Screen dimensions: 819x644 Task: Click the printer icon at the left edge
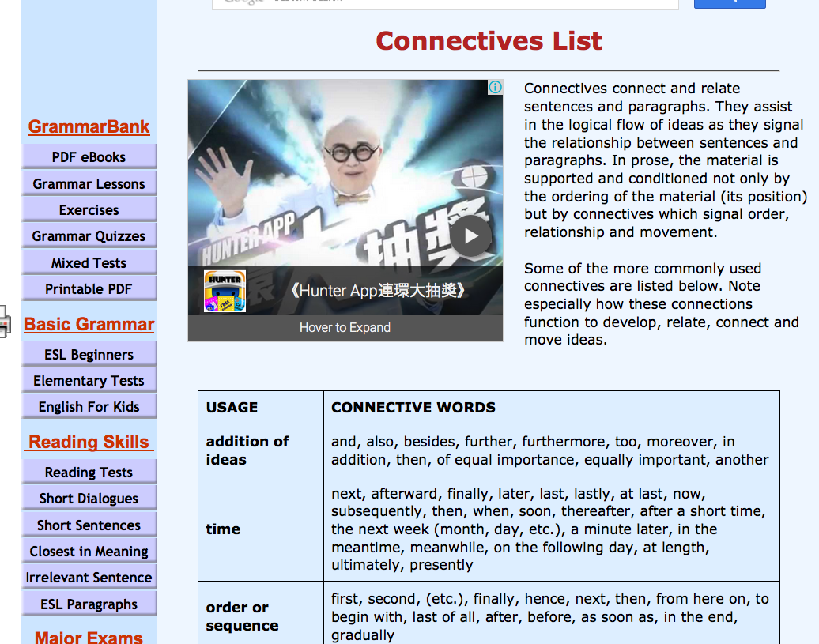click(x=4, y=322)
